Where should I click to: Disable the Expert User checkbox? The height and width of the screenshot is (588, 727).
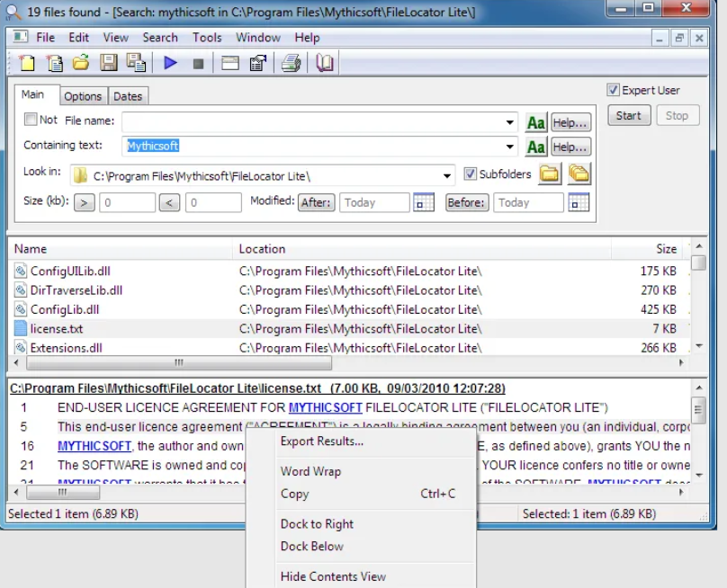(613, 90)
